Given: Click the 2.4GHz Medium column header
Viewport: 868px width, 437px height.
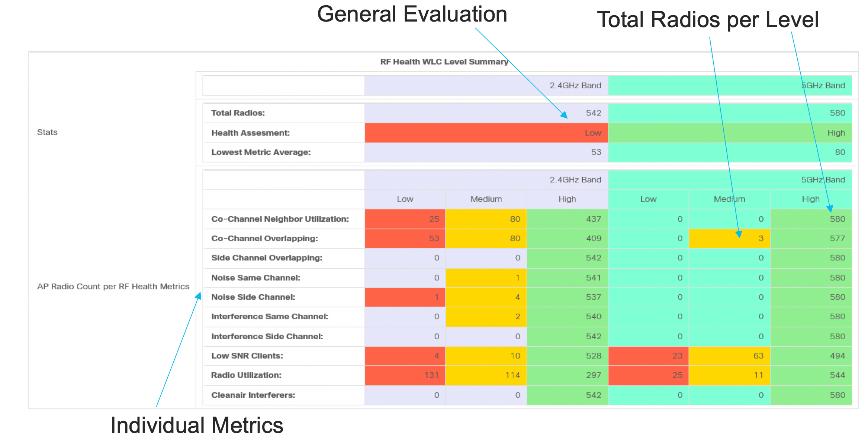Looking at the screenshot, I should (x=486, y=199).
